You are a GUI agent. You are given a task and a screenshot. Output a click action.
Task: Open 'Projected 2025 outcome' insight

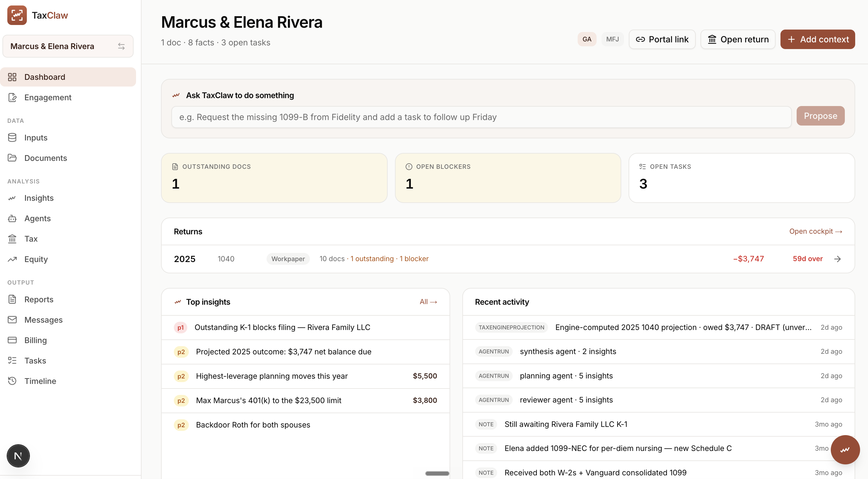tap(305, 352)
